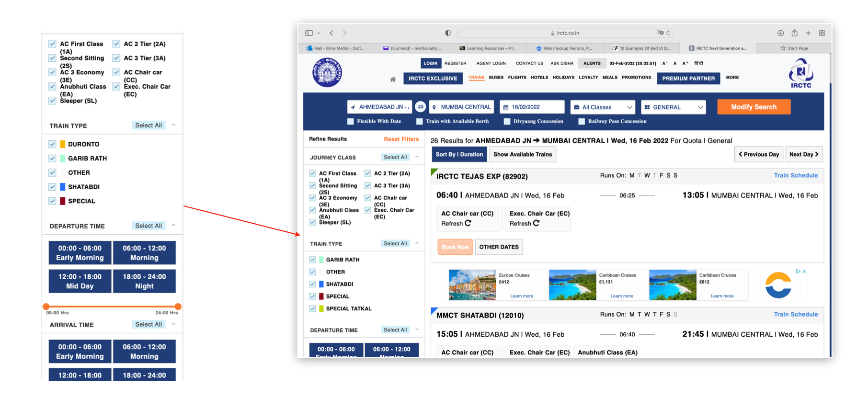The width and height of the screenshot is (868, 410).
Task: Open the HOLIDAYS menu item
Action: 563,78
